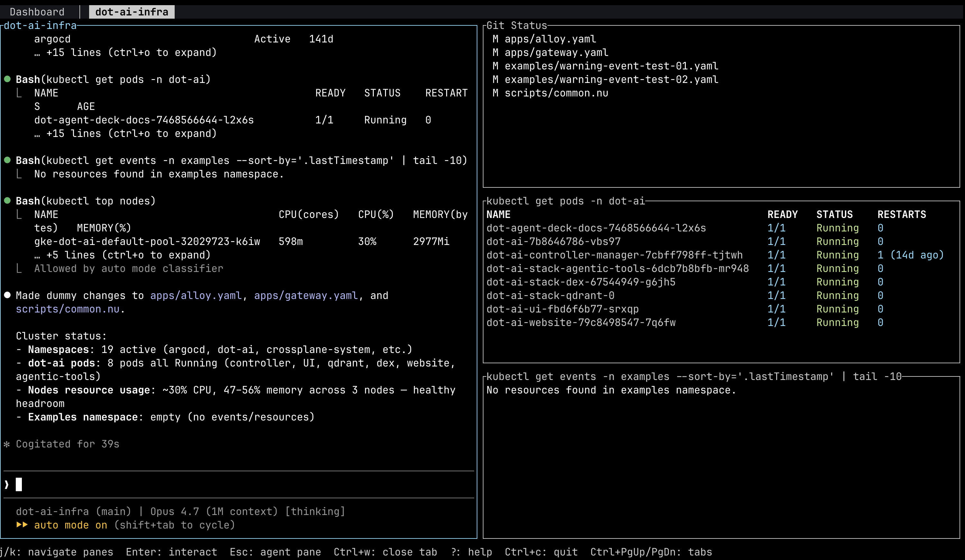
Task: Open the scripts/common.nu link in summary
Action: click(68, 309)
